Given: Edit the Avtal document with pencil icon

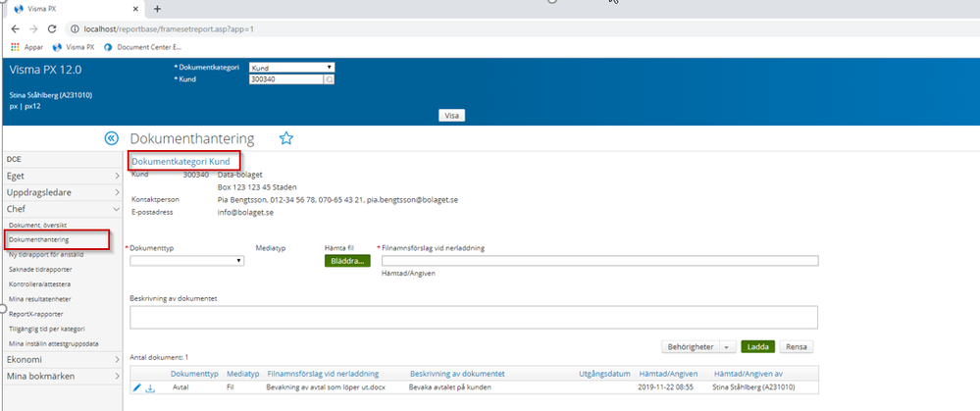Looking at the screenshot, I should click(137, 387).
